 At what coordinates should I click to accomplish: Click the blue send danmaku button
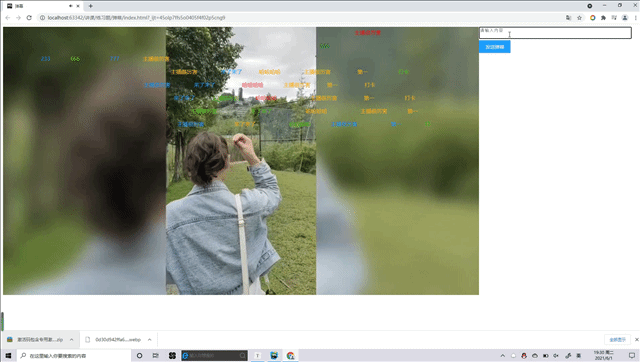[495, 47]
